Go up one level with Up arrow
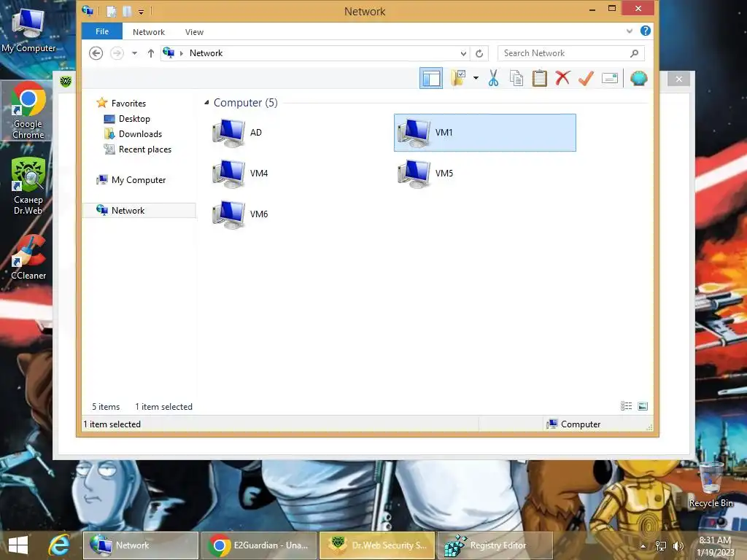Viewport: 747px width, 560px height. [x=150, y=52]
